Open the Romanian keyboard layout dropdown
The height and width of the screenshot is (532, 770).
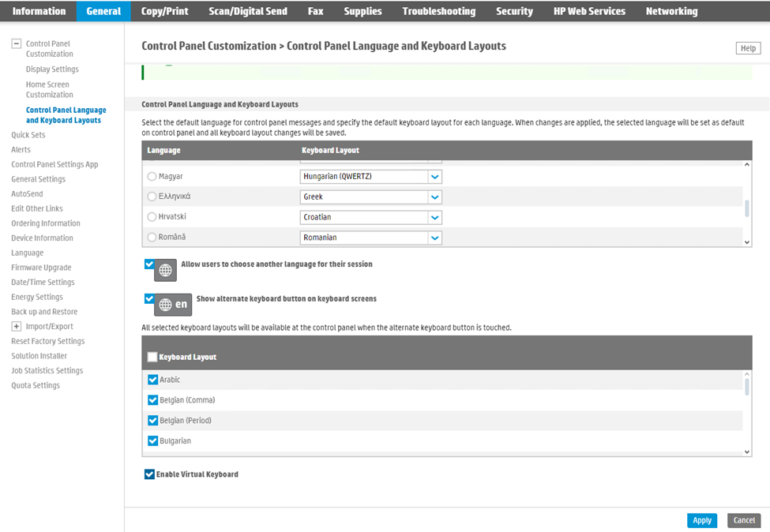(x=434, y=238)
